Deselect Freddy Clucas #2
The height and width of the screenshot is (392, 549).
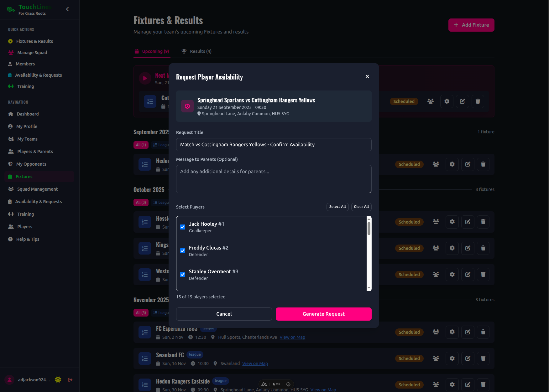tap(183, 251)
